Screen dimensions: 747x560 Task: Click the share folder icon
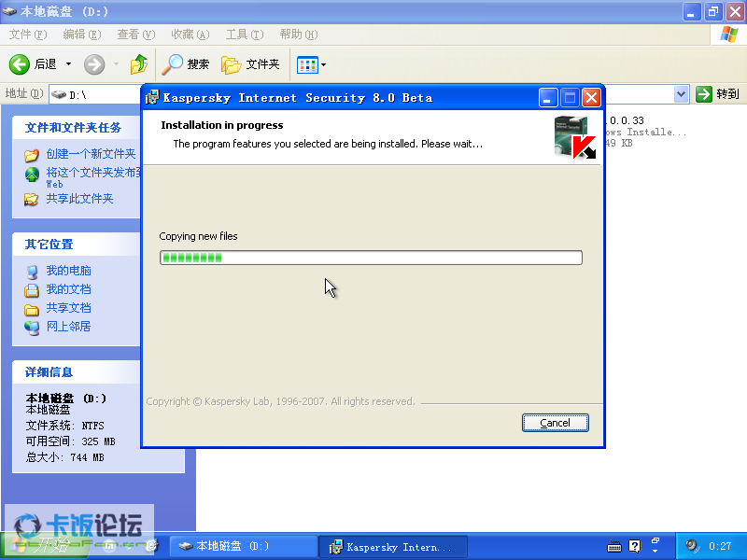coord(32,199)
